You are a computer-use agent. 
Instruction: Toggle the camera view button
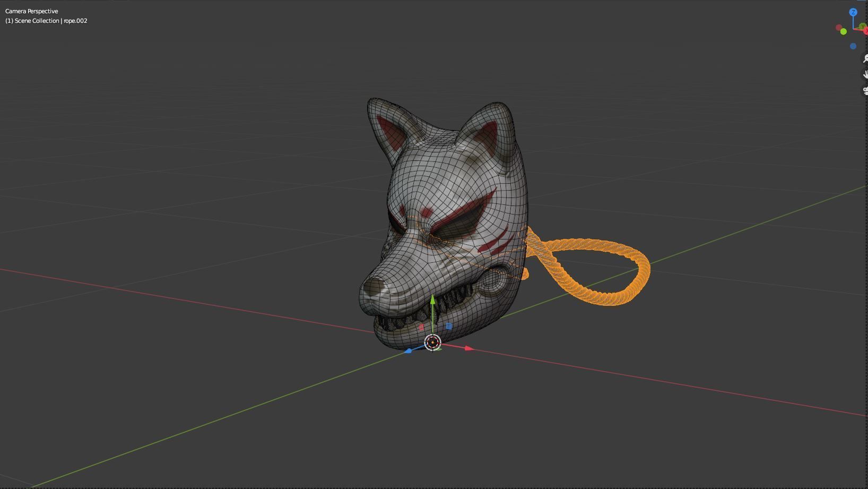tap(865, 91)
